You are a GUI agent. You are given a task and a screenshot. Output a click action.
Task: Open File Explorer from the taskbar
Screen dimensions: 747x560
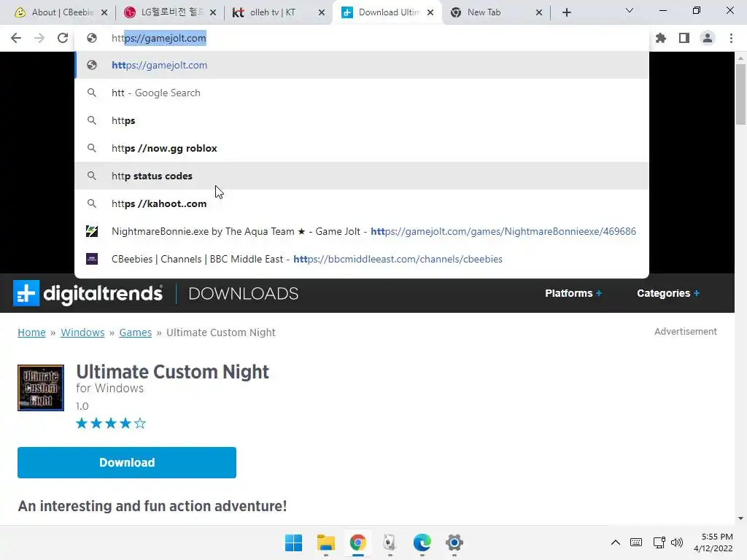pyautogui.click(x=326, y=542)
